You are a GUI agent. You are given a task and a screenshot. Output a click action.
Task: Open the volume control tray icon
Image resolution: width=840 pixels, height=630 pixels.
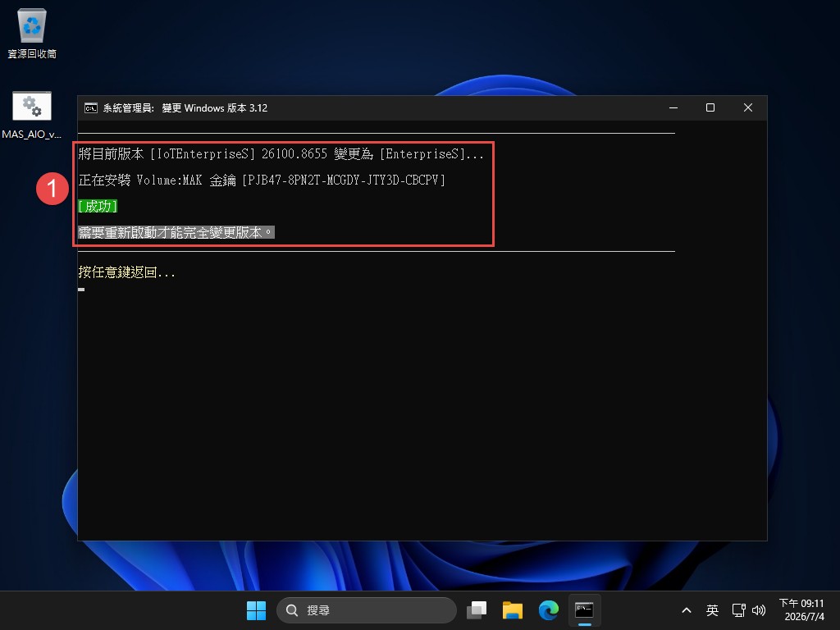pyautogui.click(x=759, y=610)
